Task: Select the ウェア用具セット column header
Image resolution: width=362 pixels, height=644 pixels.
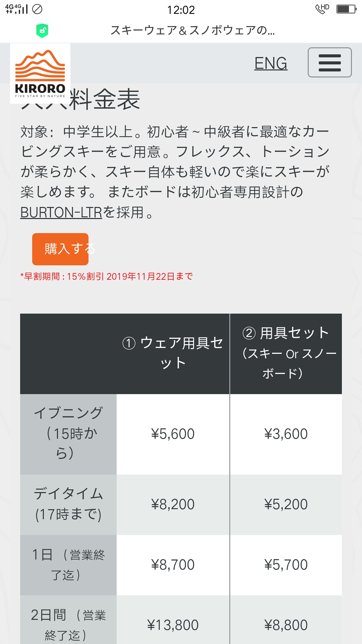Action: tap(173, 353)
